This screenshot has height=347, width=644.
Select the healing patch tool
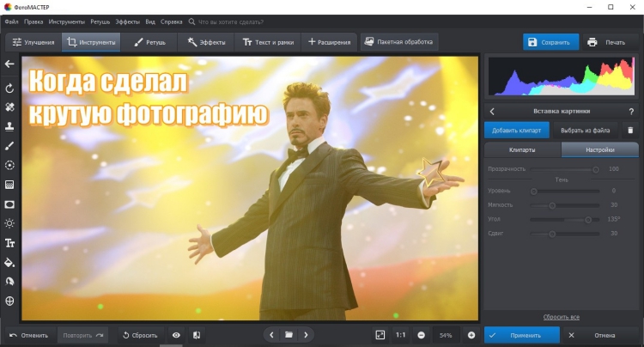pyautogui.click(x=9, y=107)
